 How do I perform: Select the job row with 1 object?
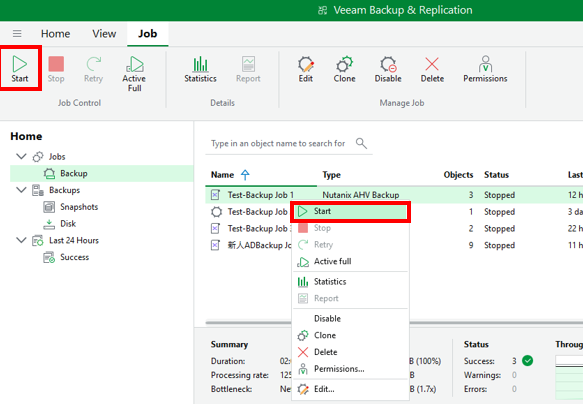(495, 211)
